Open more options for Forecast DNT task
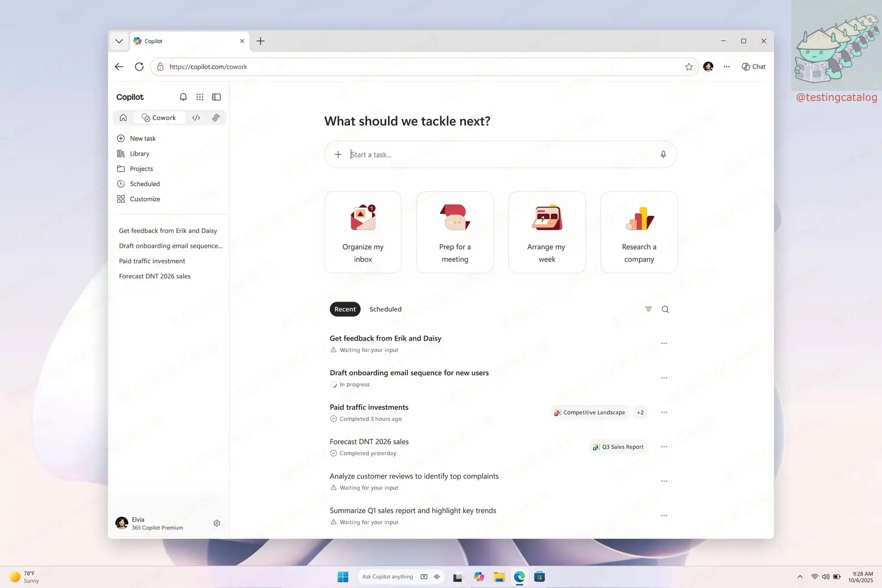 point(664,446)
